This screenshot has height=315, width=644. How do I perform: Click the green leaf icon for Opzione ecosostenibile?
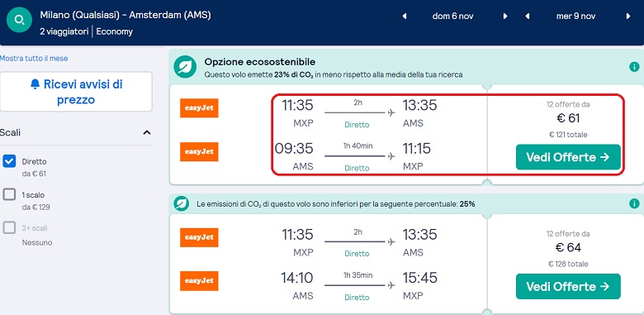[185, 67]
